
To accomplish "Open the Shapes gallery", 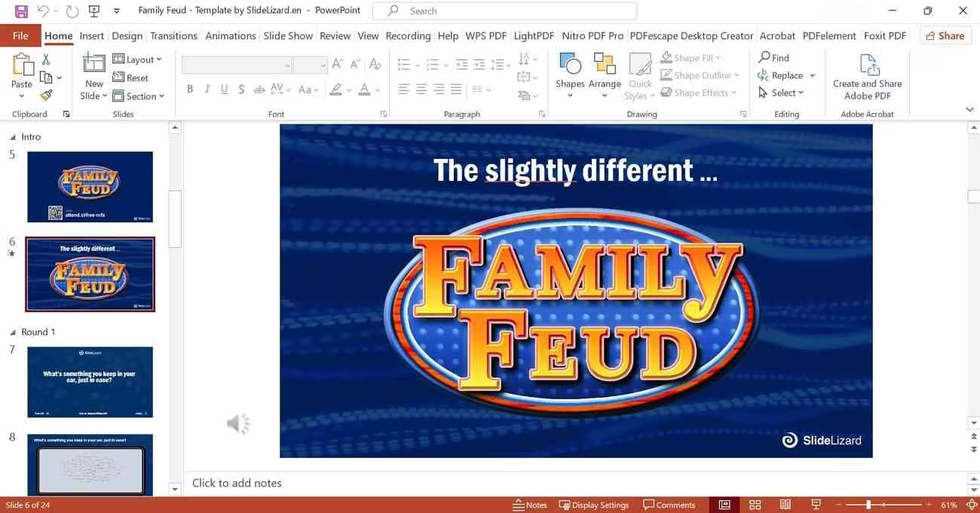I will tap(570, 75).
